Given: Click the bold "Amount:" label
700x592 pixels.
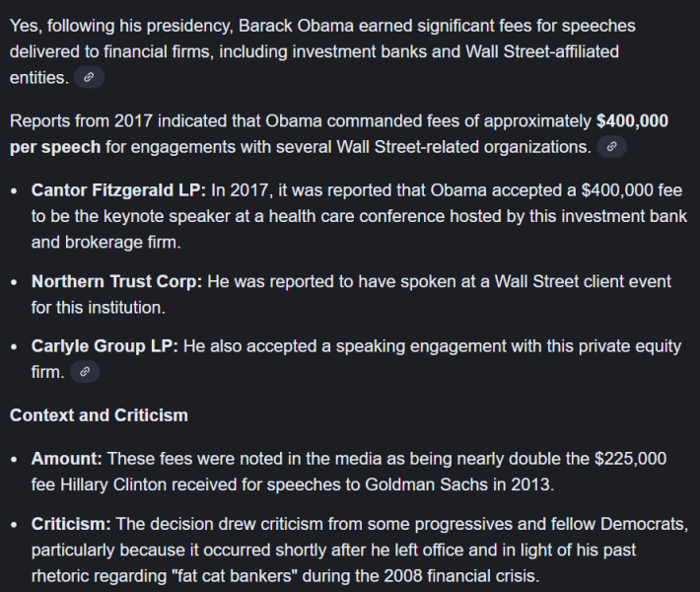Looking at the screenshot, I should [x=67, y=459].
